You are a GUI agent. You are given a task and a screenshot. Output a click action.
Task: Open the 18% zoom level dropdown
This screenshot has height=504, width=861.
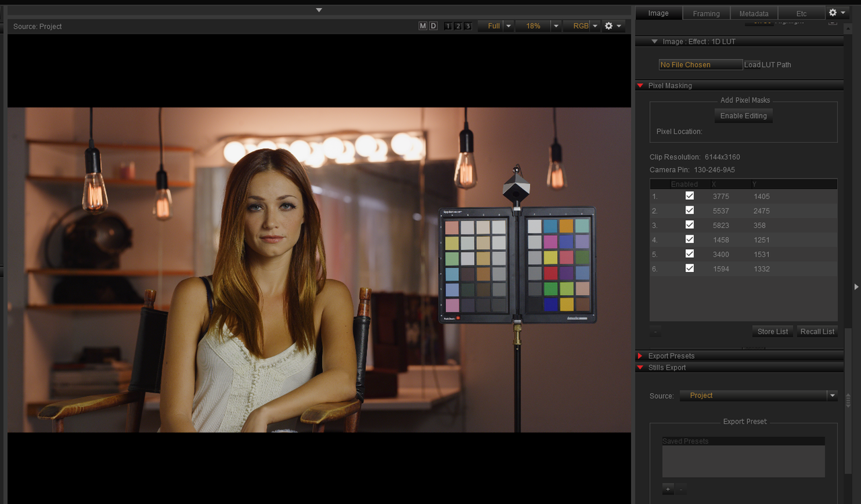click(x=539, y=26)
